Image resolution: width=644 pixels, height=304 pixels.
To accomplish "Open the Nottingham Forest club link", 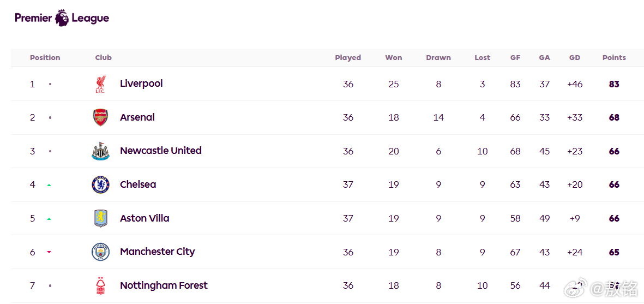I will click(164, 285).
